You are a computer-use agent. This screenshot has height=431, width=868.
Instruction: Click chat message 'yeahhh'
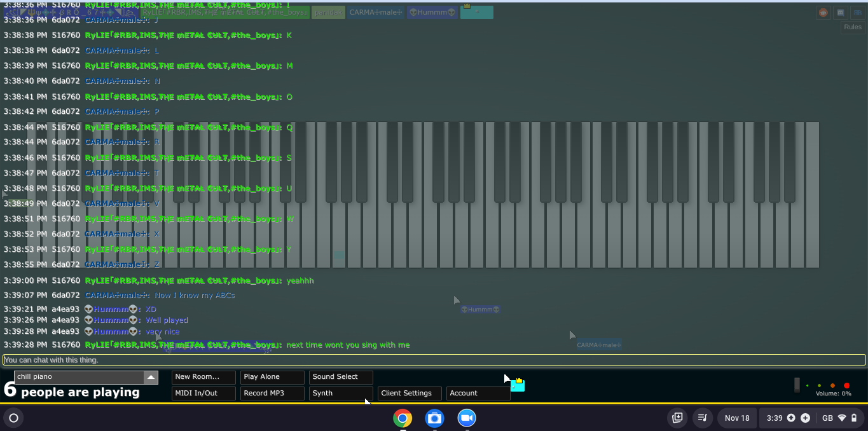click(300, 281)
